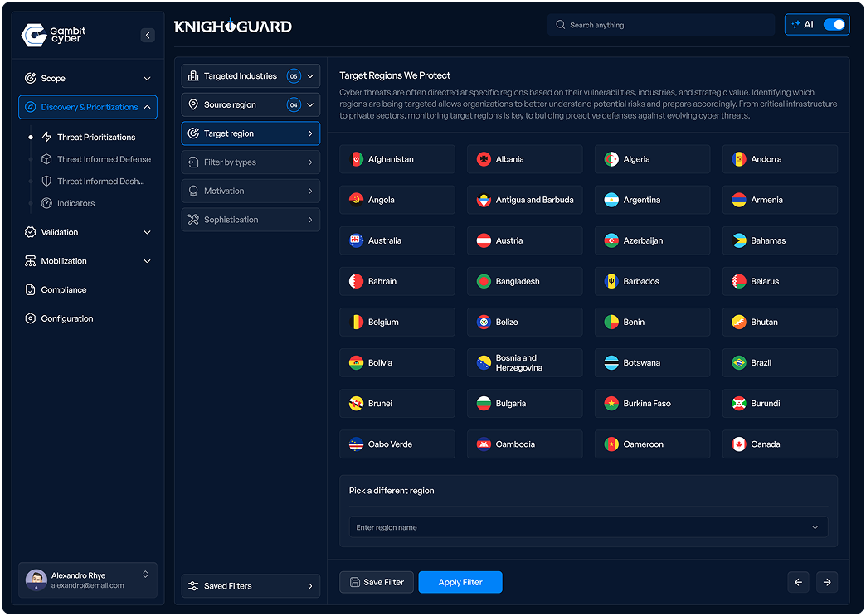
Task: Click the AI sparkle icon
Action: [x=795, y=25]
